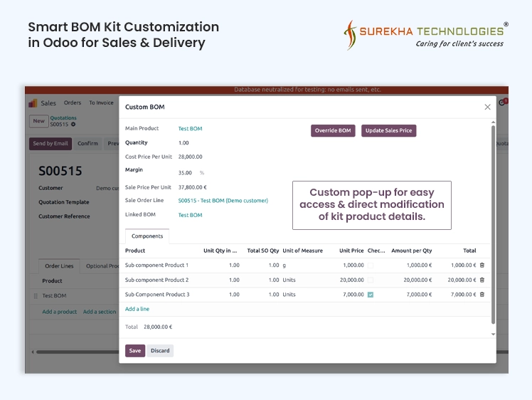The image size is (532, 400).
Task: Click the Margin value field
Action: (x=185, y=173)
